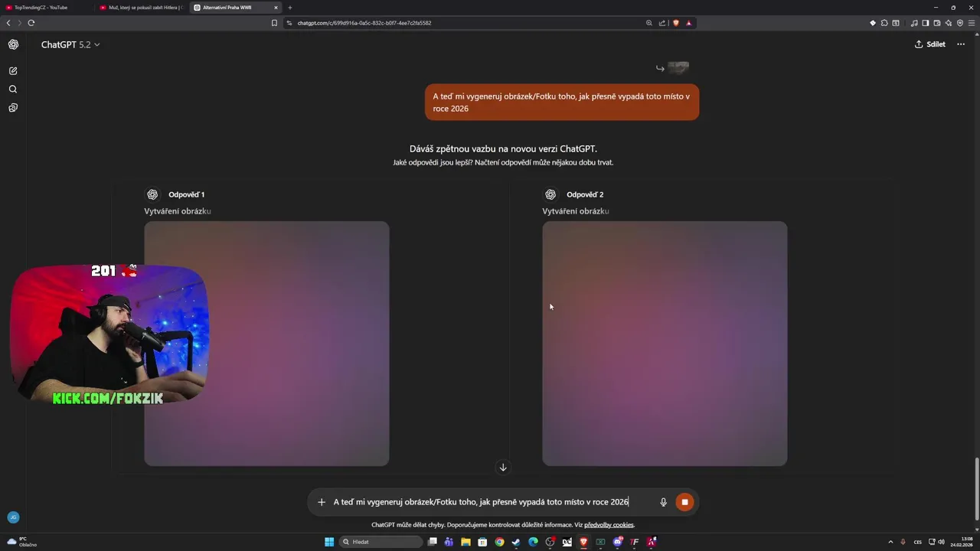Open Brave Leo AI sparkle icon
This screenshot has width=980, height=551.
coord(949,23)
